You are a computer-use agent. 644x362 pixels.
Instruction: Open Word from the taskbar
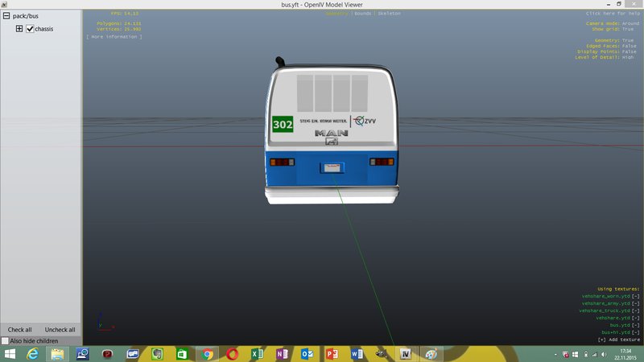pos(357,354)
